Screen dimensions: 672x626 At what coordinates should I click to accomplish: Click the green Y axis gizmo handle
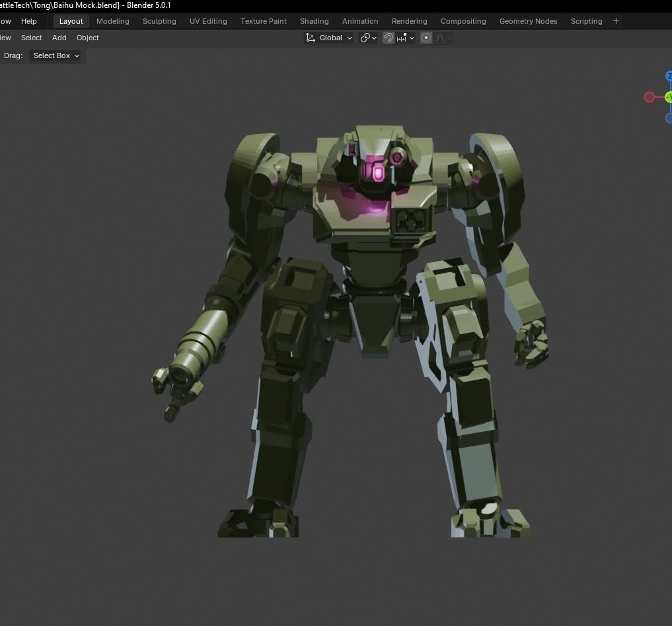[x=669, y=97]
